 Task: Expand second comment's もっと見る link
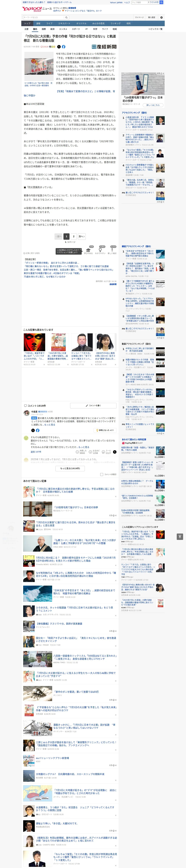[x=84, y=447]
